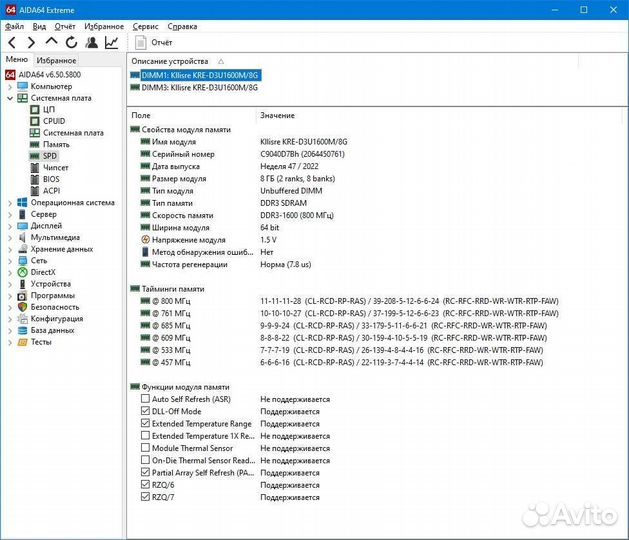
Task: Click the Значение column header
Action: 277,116
